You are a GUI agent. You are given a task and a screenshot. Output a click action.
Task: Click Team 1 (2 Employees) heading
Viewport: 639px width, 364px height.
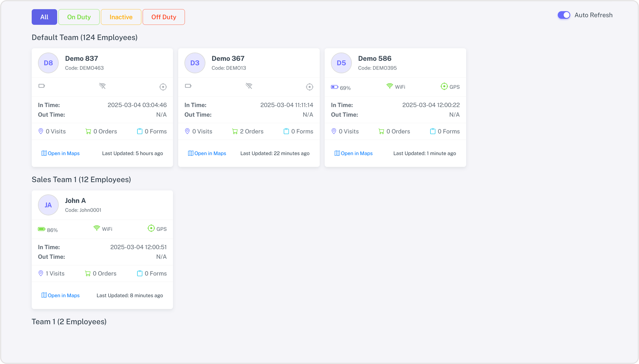point(69,322)
